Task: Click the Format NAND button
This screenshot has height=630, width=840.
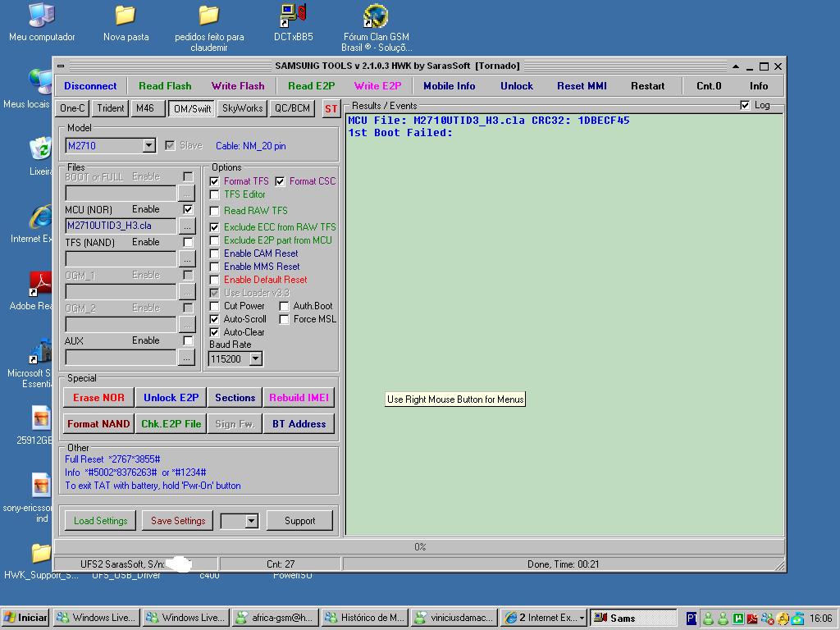Action: (x=98, y=424)
